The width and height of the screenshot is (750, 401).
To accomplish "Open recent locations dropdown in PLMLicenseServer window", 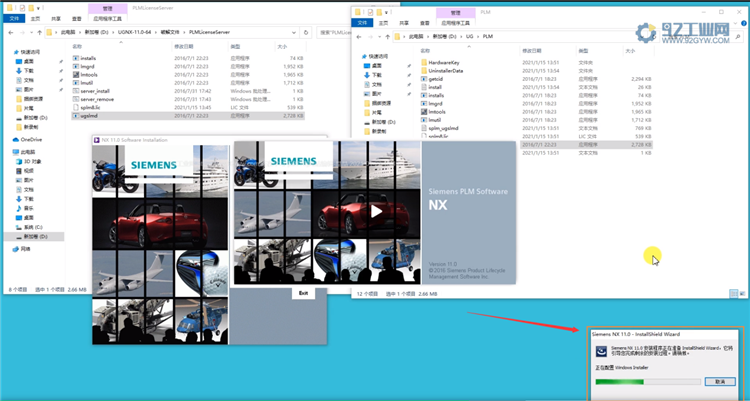I will [31, 33].
